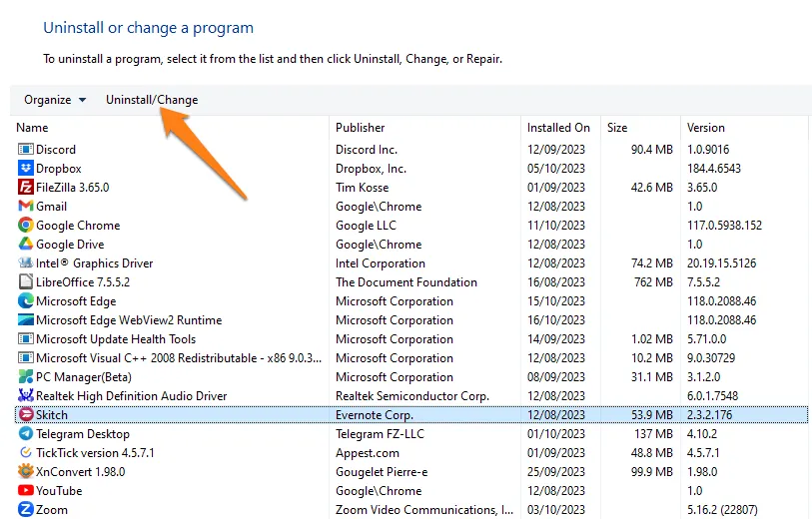The image size is (812, 519).
Task: Click publisher The Document Foundation
Action: tap(406, 282)
